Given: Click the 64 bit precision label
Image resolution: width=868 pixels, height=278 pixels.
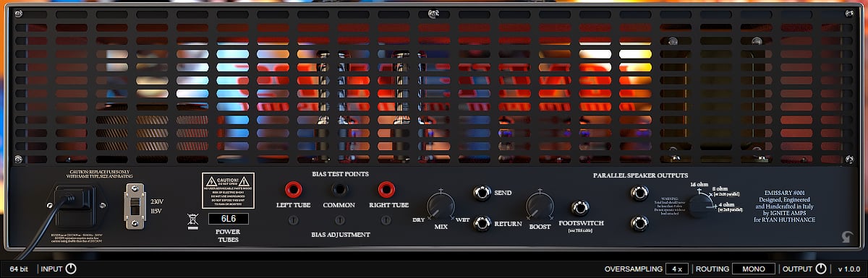Looking at the screenshot, I should (18, 269).
